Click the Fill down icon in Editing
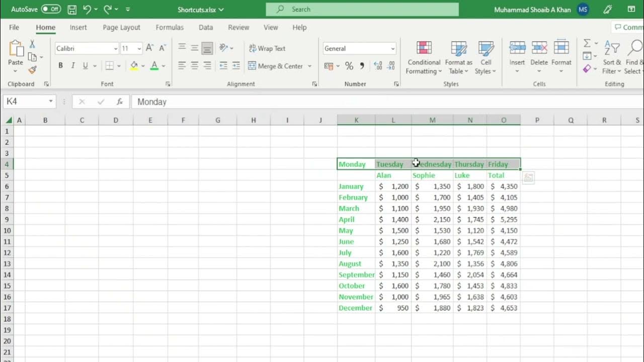644x362 pixels. click(x=587, y=56)
